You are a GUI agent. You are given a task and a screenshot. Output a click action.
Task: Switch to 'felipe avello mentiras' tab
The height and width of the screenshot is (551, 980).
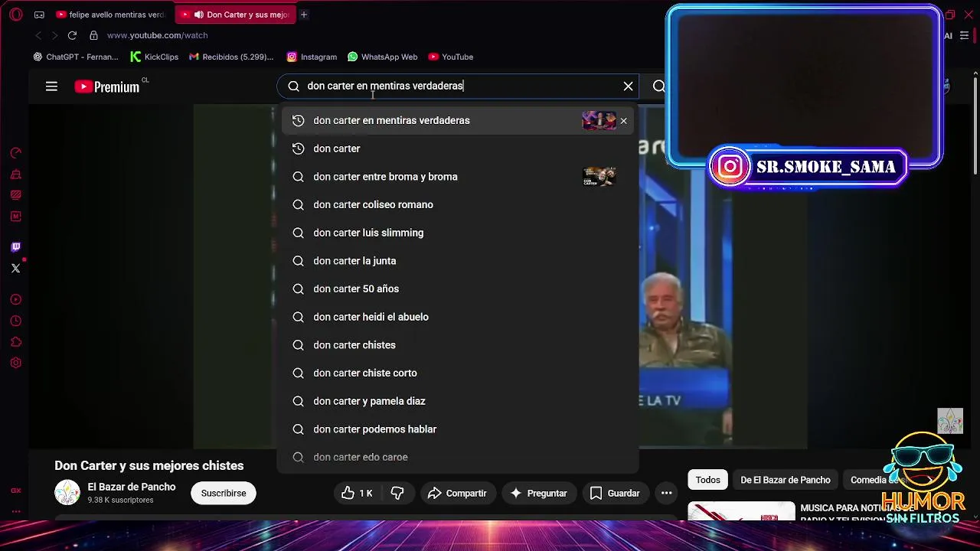(x=110, y=15)
